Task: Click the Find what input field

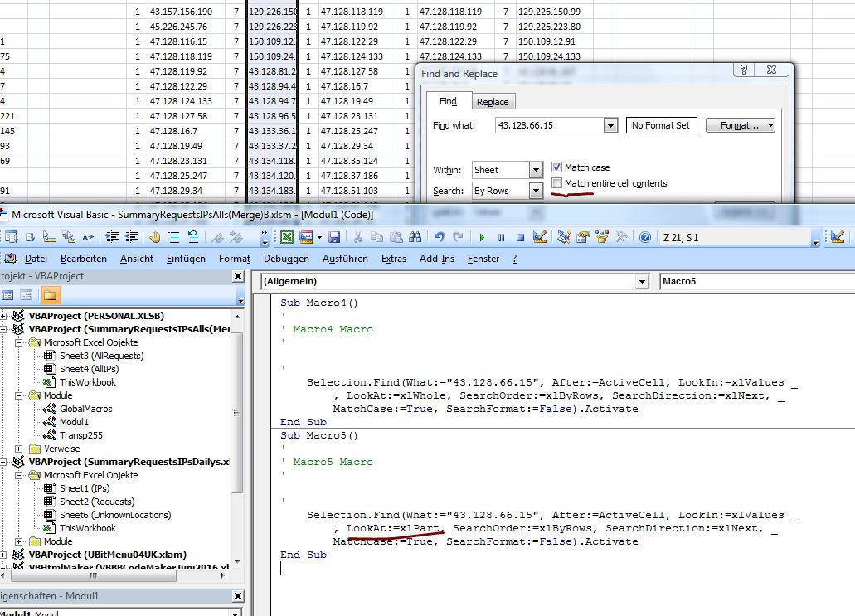Action: [x=549, y=125]
